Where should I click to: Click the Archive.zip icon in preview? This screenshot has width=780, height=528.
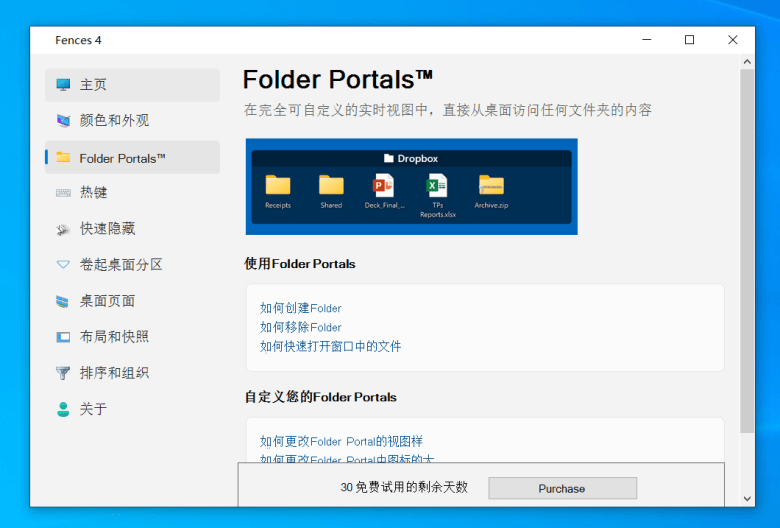point(491,185)
